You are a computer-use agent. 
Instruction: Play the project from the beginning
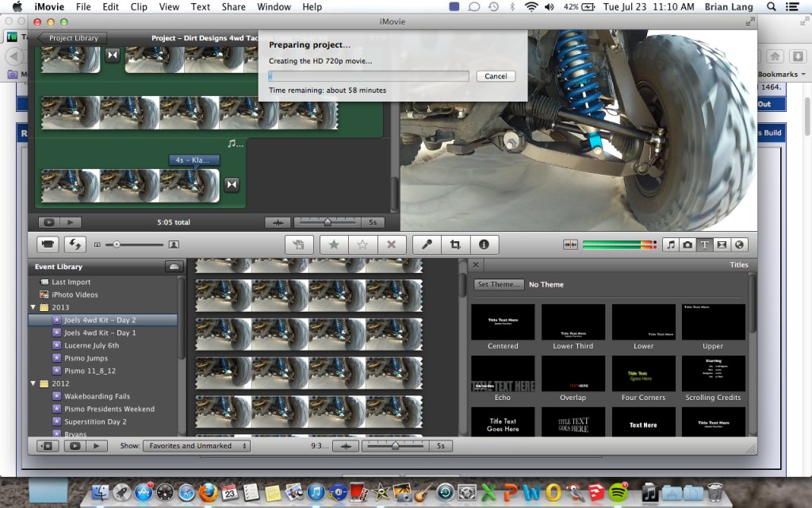(71, 222)
